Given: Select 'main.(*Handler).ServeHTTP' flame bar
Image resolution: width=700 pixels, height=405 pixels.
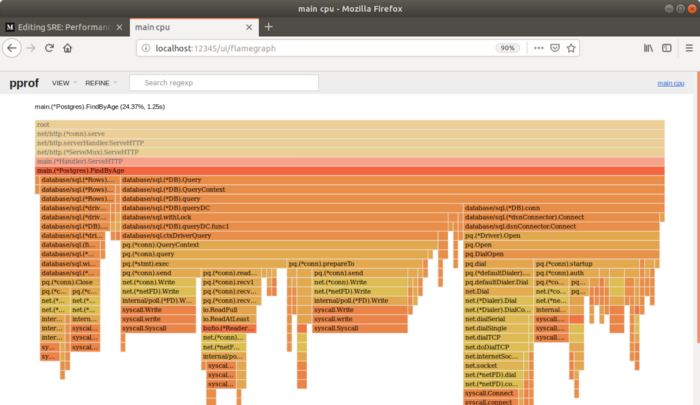Looking at the screenshot, I should click(350, 162).
